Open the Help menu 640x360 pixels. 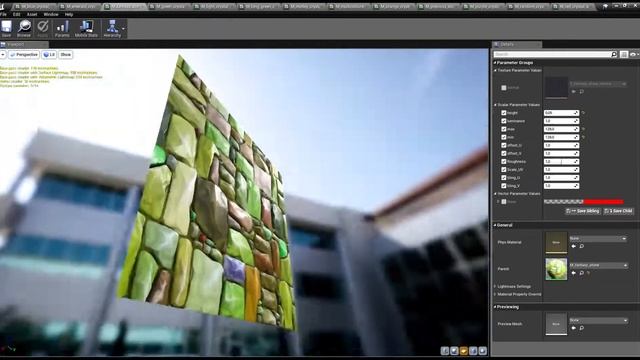(x=69, y=14)
